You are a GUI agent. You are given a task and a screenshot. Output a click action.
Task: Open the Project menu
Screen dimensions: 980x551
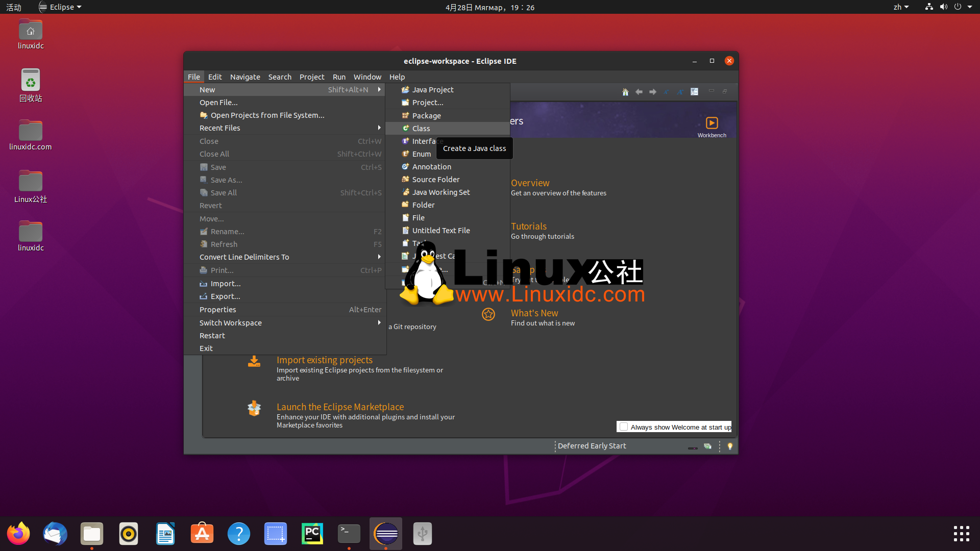pos(312,77)
